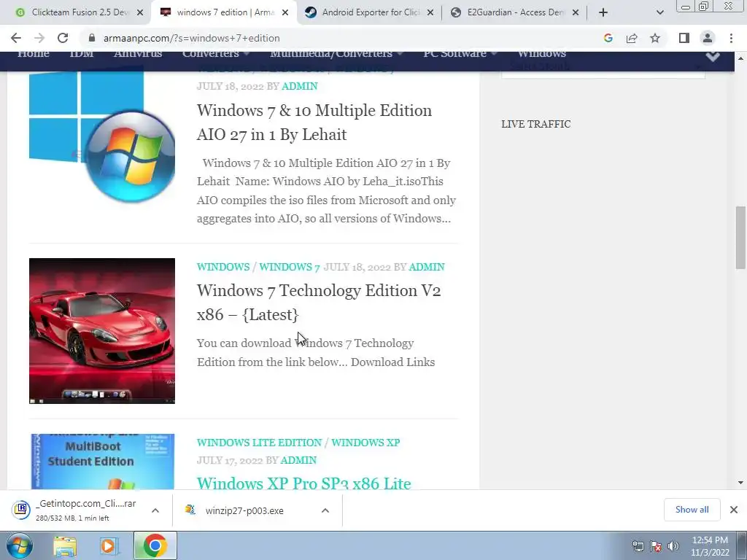Open WINDOWS XP category link
Image resolution: width=747 pixels, height=560 pixels.
coord(365,443)
